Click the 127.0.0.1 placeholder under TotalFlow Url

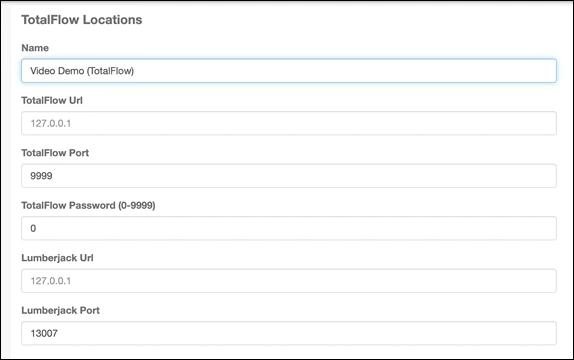point(51,123)
